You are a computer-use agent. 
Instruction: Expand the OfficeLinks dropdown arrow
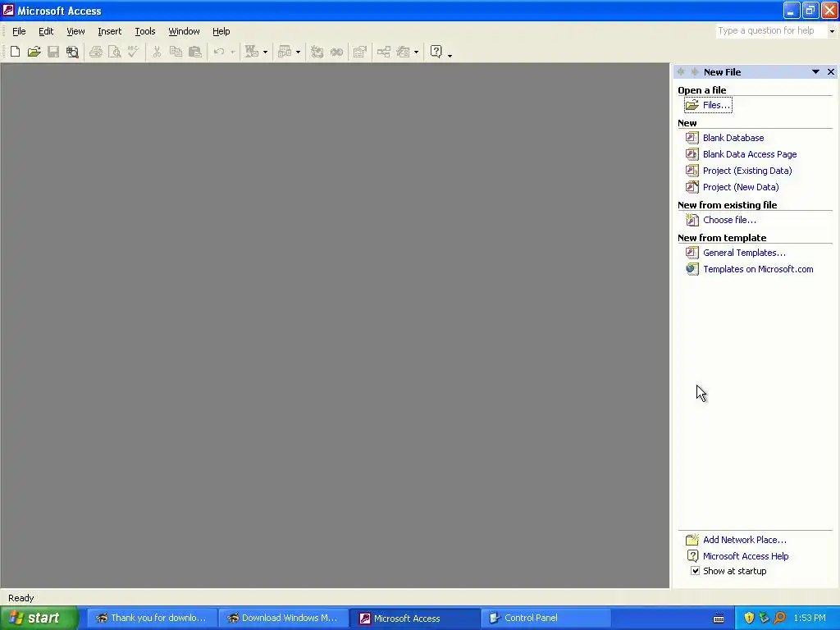pyautogui.click(x=265, y=52)
